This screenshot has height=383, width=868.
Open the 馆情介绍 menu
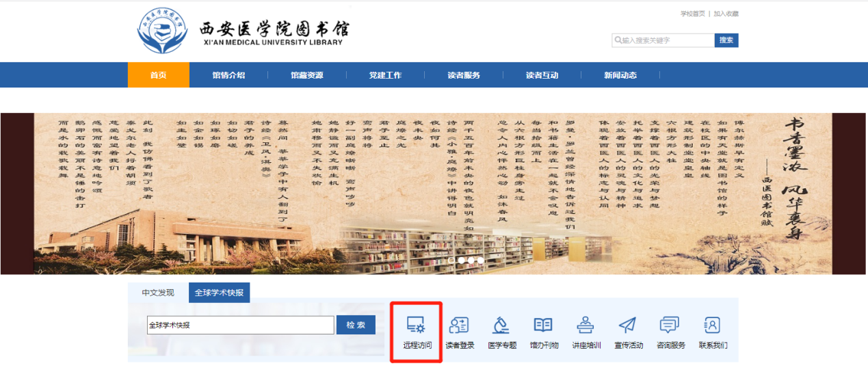(228, 75)
